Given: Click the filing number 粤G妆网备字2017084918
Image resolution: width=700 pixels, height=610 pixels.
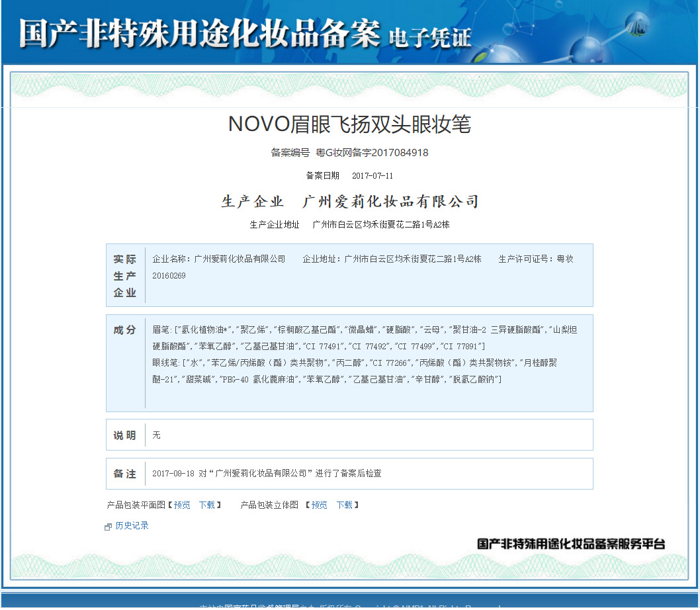Looking at the screenshot, I should coord(372,153).
